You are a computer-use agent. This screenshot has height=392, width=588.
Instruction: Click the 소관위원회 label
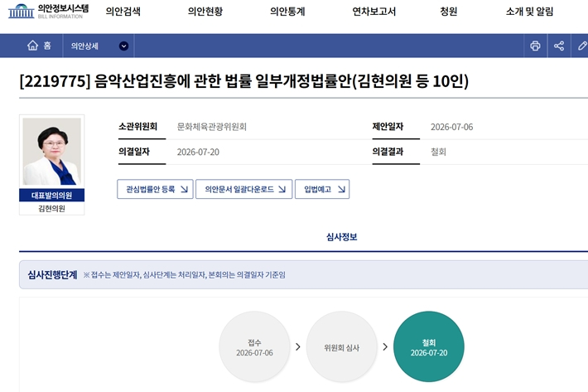point(138,127)
